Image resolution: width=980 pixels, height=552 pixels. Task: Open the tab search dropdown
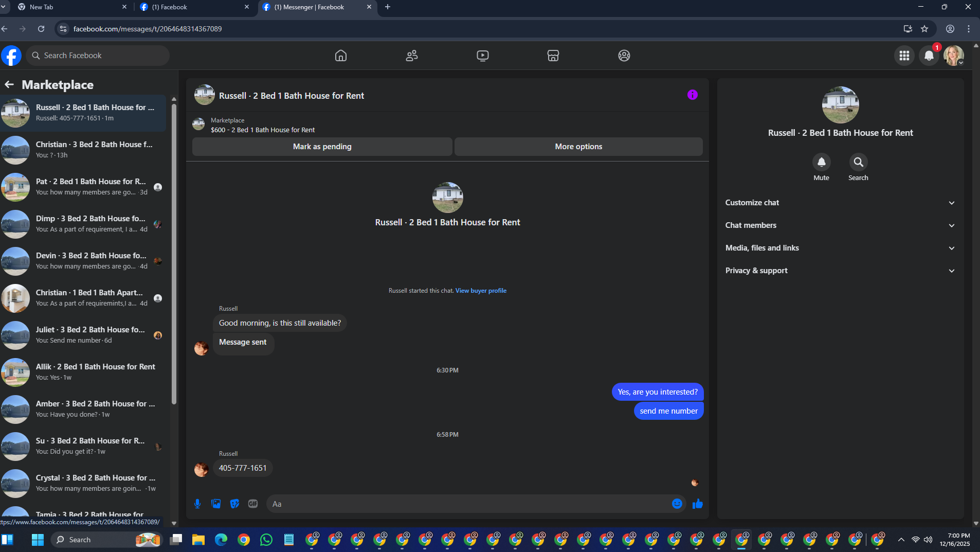click(x=3, y=7)
